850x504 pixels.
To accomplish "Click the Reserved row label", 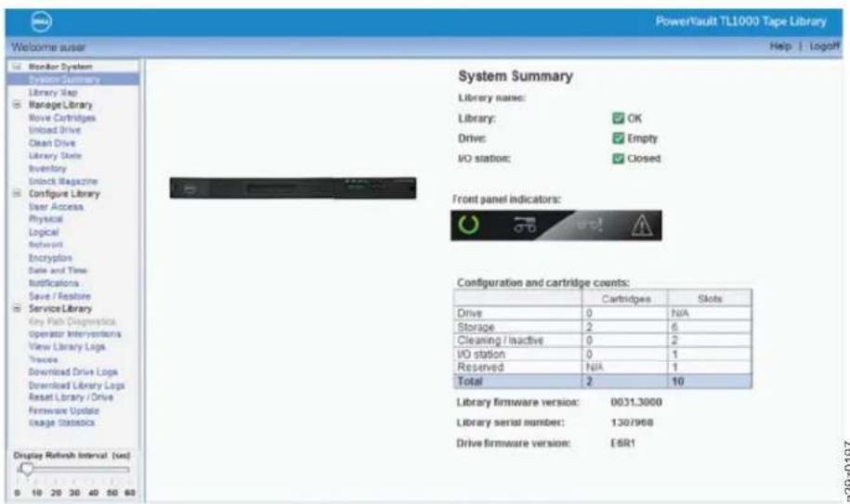I will point(480,367).
